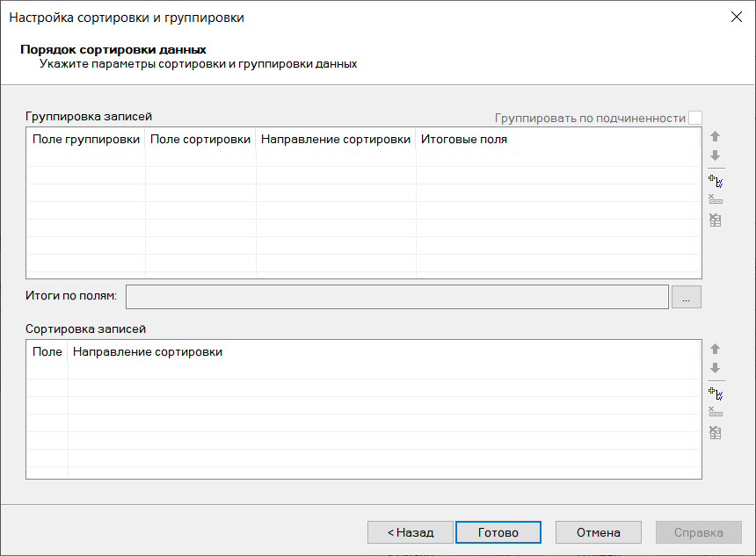The image size is (756, 556).
Task: Add a new field to the grouping table
Action: [715, 181]
